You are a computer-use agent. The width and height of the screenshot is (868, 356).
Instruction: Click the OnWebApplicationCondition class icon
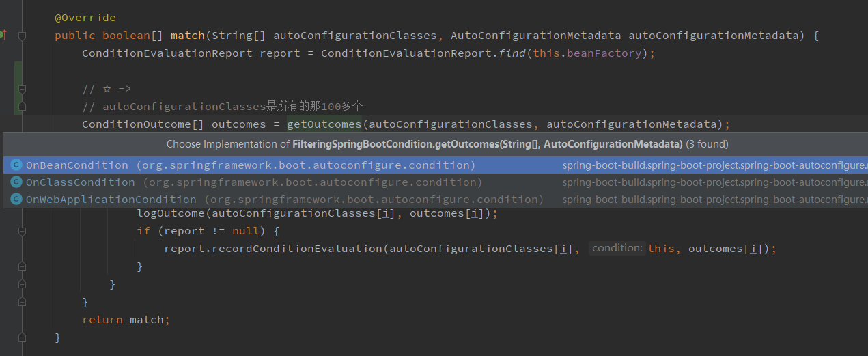coord(16,200)
